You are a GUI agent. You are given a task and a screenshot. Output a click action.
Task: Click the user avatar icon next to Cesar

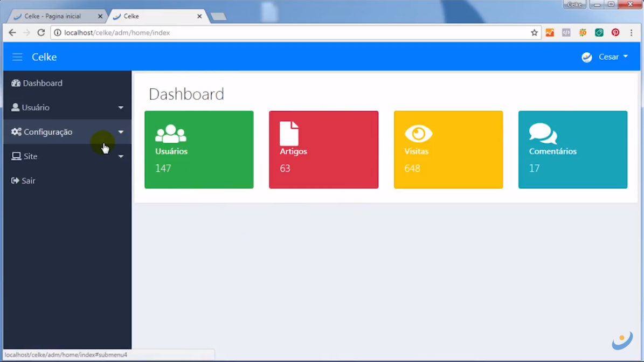pos(587,57)
